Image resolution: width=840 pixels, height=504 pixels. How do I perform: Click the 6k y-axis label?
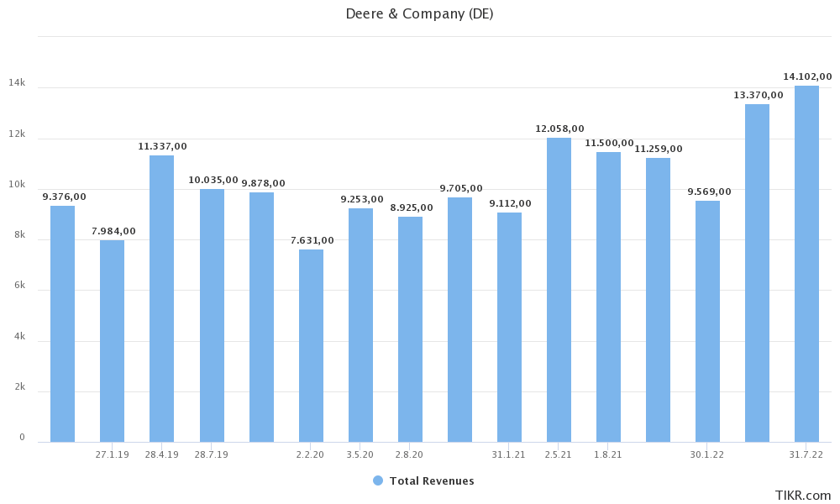click(x=19, y=285)
